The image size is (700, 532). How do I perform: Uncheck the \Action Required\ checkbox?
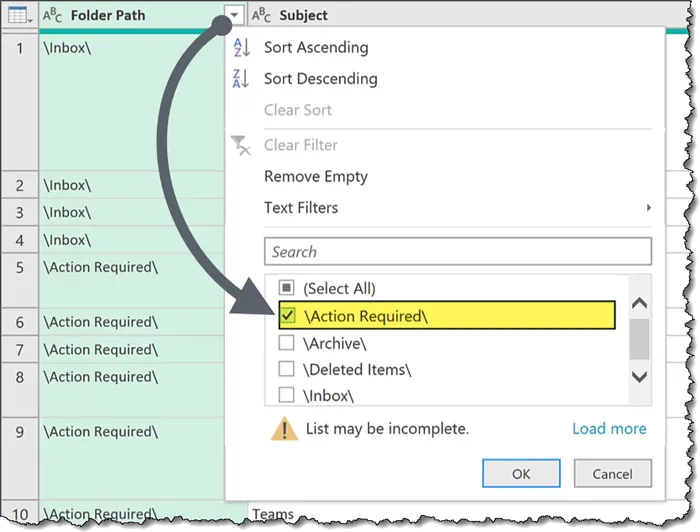[x=287, y=316]
